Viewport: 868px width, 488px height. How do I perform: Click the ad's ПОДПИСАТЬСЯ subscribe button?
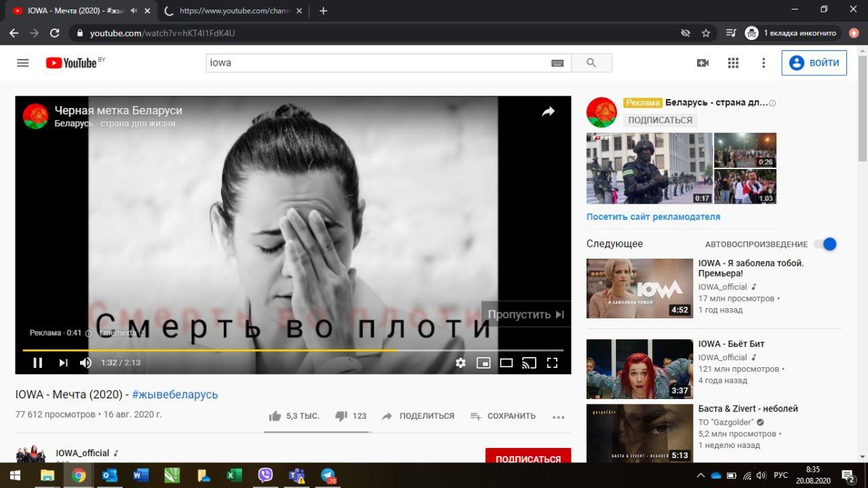[660, 120]
